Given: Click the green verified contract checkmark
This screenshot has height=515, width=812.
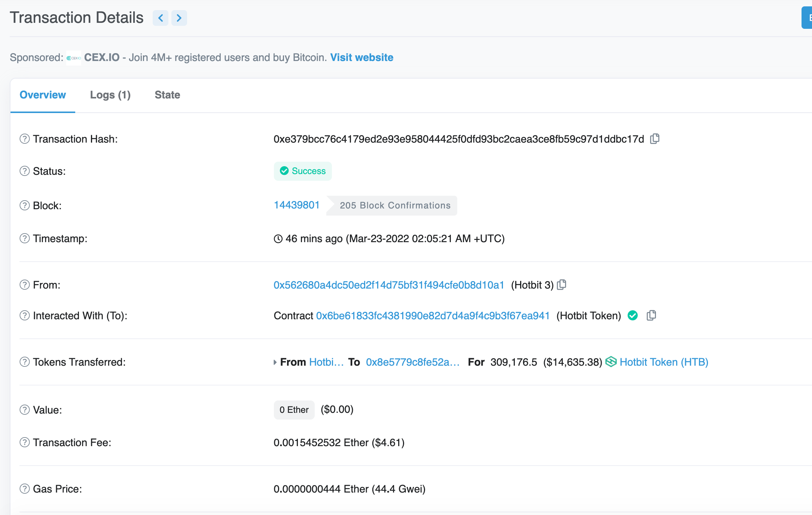Looking at the screenshot, I should point(633,316).
